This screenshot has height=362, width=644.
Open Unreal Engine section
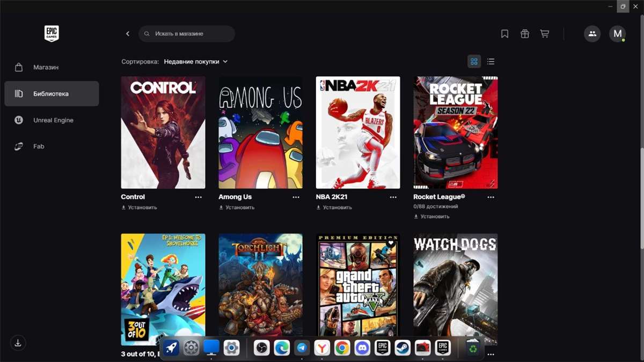point(52,120)
